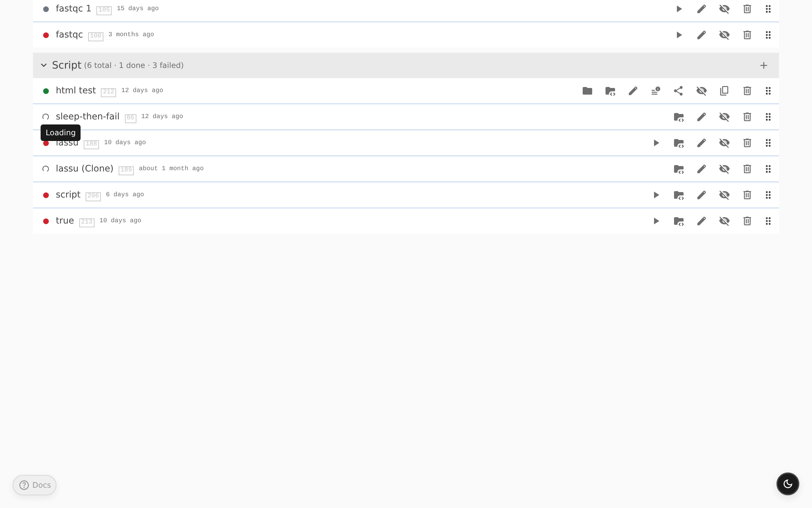Collapse the Script section
The width and height of the screenshot is (812, 508).
pyautogui.click(x=44, y=65)
